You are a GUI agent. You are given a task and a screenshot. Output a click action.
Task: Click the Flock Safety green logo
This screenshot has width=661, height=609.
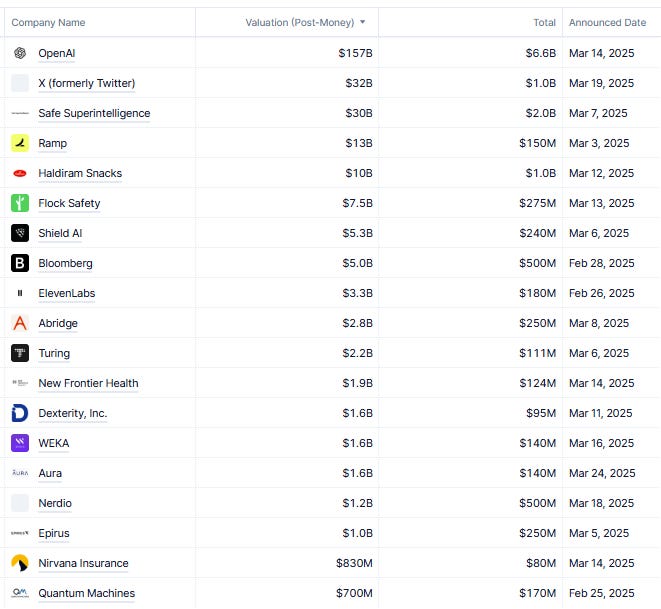(20, 203)
